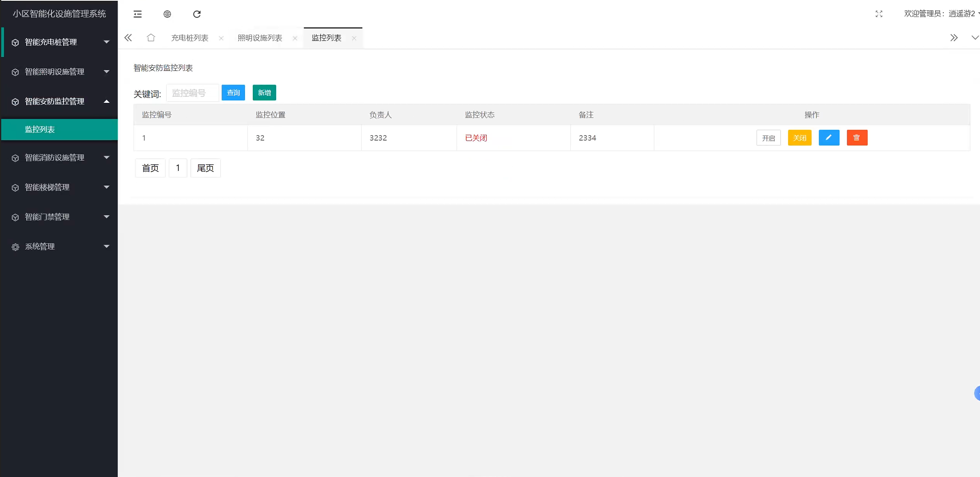
Task: Click the refresh icon in top bar
Action: [197, 14]
